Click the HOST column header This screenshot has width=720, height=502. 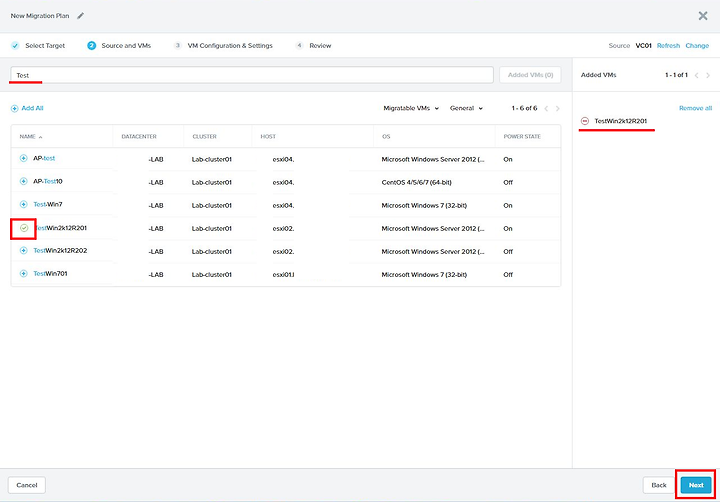(x=268, y=136)
